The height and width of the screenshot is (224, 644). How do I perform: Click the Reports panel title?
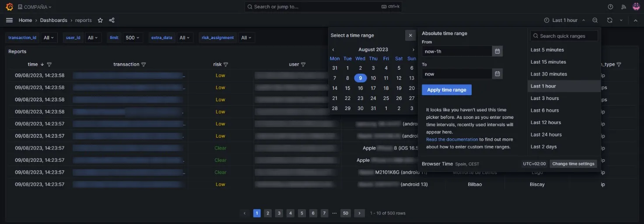click(x=17, y=52)
